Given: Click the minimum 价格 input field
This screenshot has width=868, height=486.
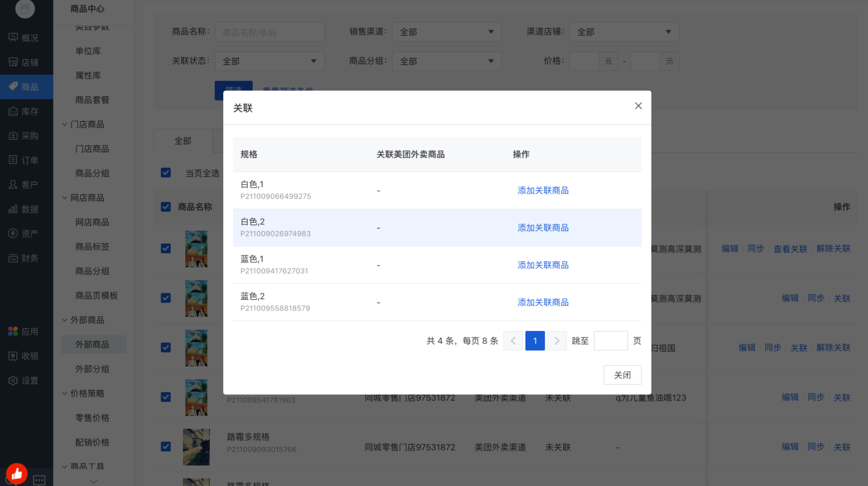Looking at the screenshot, I should coord(584,61).
